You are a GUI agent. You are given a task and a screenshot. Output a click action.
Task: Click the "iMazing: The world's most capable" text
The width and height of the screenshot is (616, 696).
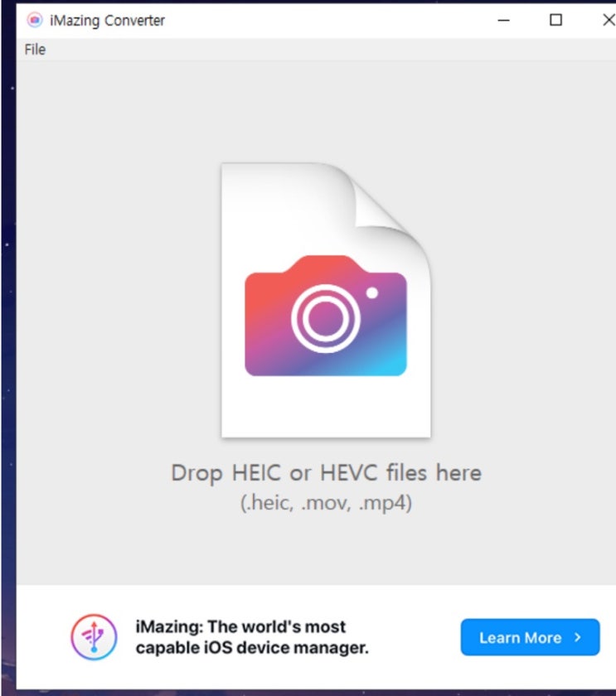(x=252, y=637)
